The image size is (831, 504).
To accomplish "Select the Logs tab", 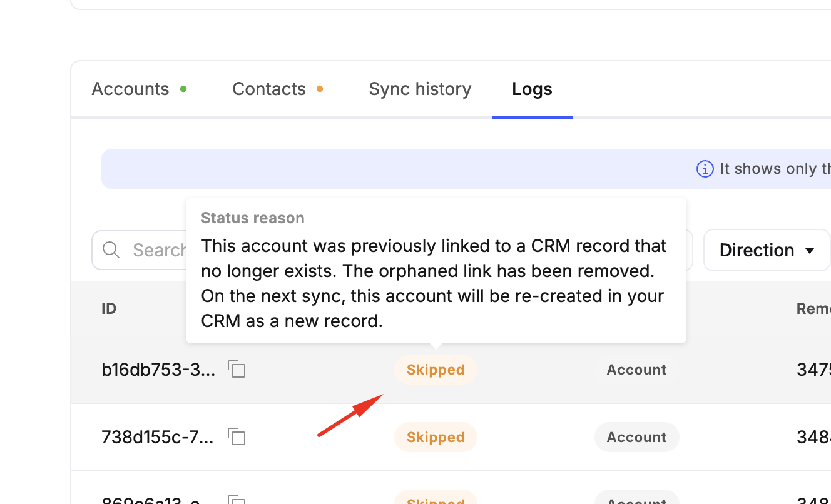I will [532, 89].
